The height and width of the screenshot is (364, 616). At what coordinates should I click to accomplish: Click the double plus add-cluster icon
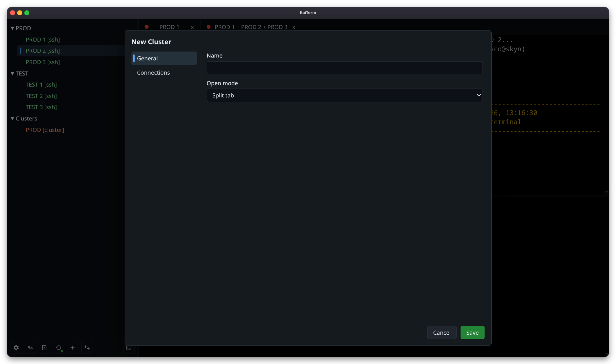click(x=87, y=347)
